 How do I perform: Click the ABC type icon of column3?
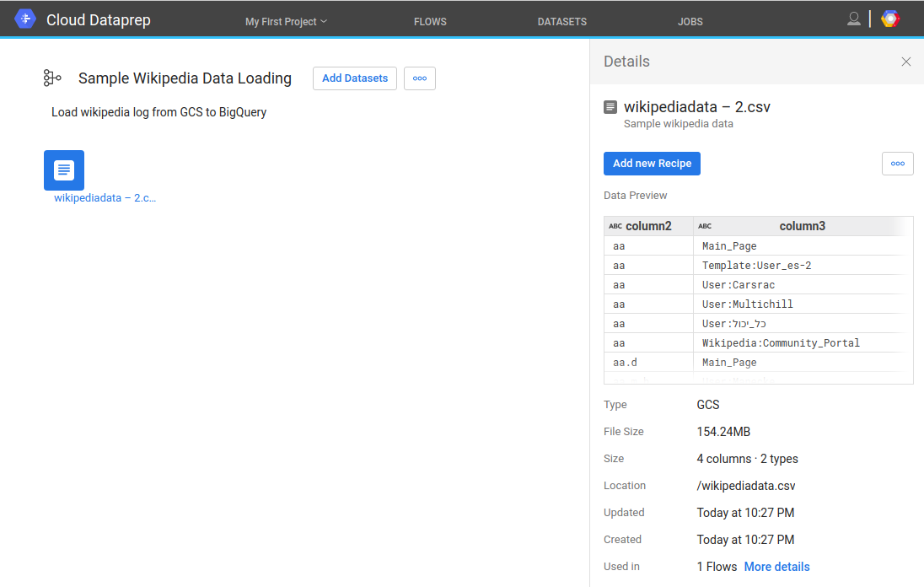point(705,226)
